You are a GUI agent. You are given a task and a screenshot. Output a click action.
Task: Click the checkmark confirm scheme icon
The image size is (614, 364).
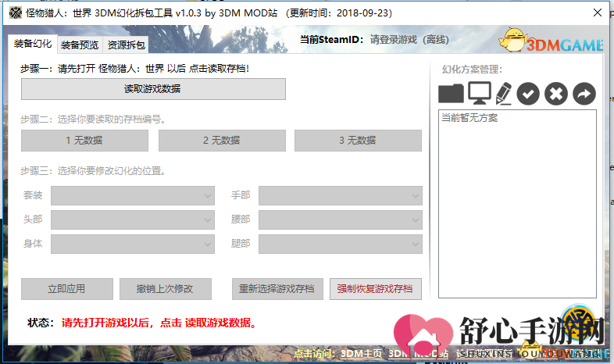point(528,94)
